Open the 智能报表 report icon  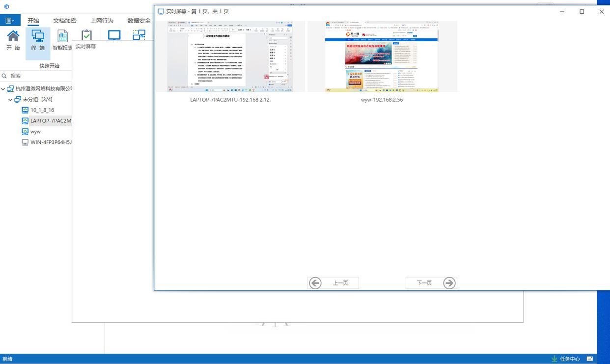(62, 40)
